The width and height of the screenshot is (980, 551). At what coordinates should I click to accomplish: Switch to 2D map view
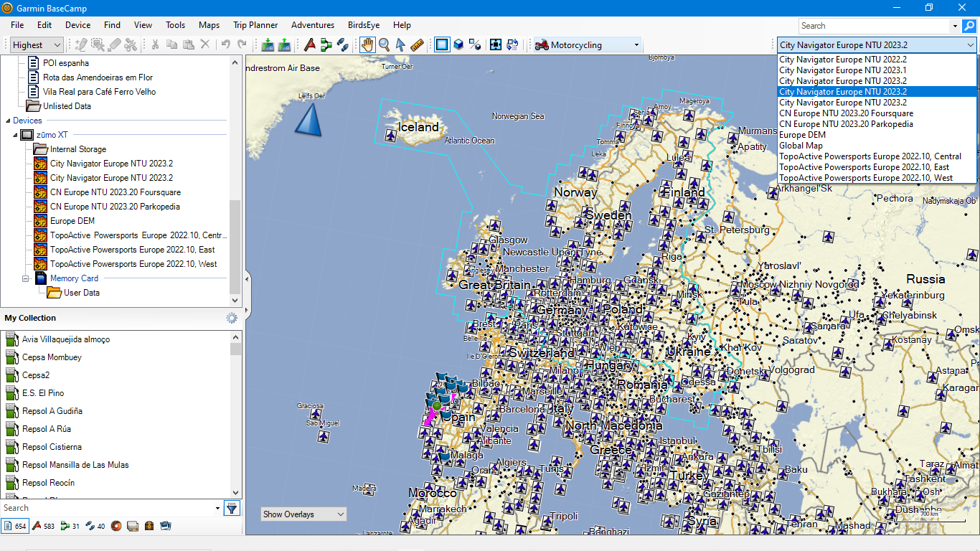point(441,44)
